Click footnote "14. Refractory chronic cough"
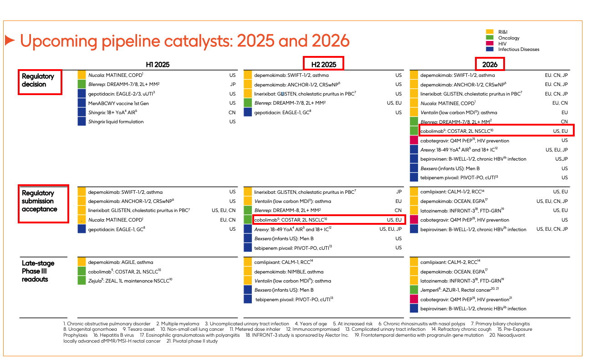Image resolution: width=592 pixels, height=364 pixels. (461, 329)
